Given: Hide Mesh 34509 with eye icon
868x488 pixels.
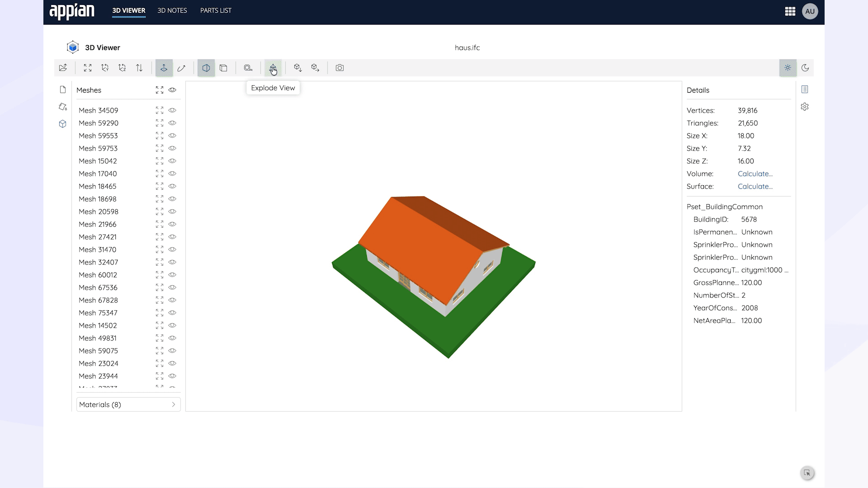Looking at the screenshot, I should (172, 110).
